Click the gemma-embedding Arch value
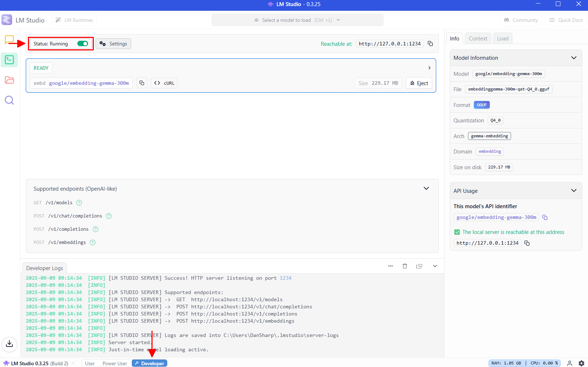The width and height of the screenshot is (588, 367). [x=490, y=136]
